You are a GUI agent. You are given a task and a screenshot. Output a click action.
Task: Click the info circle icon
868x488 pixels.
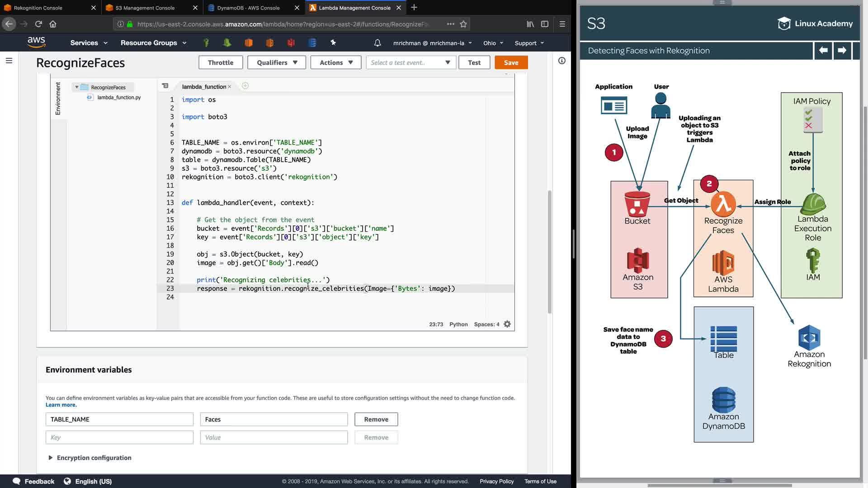[561, 61]
